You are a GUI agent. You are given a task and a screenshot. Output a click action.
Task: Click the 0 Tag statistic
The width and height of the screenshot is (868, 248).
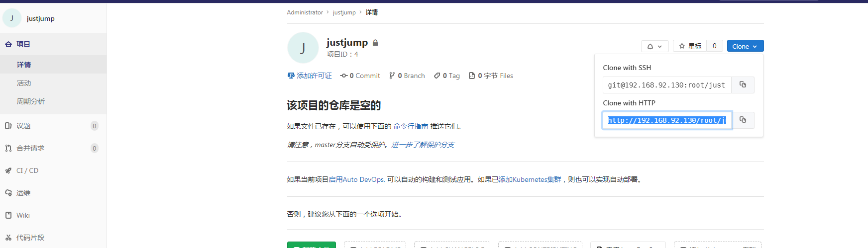(x=446, y=76)
